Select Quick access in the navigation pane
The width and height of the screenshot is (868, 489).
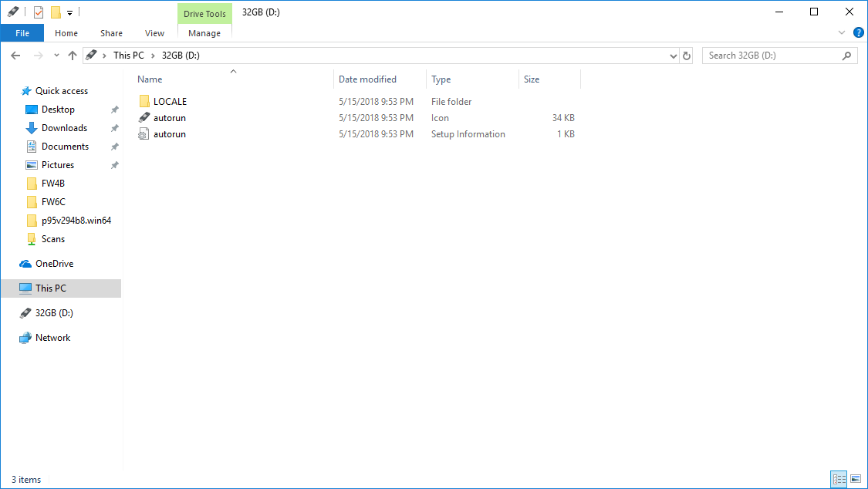click(x=62, y=91)
